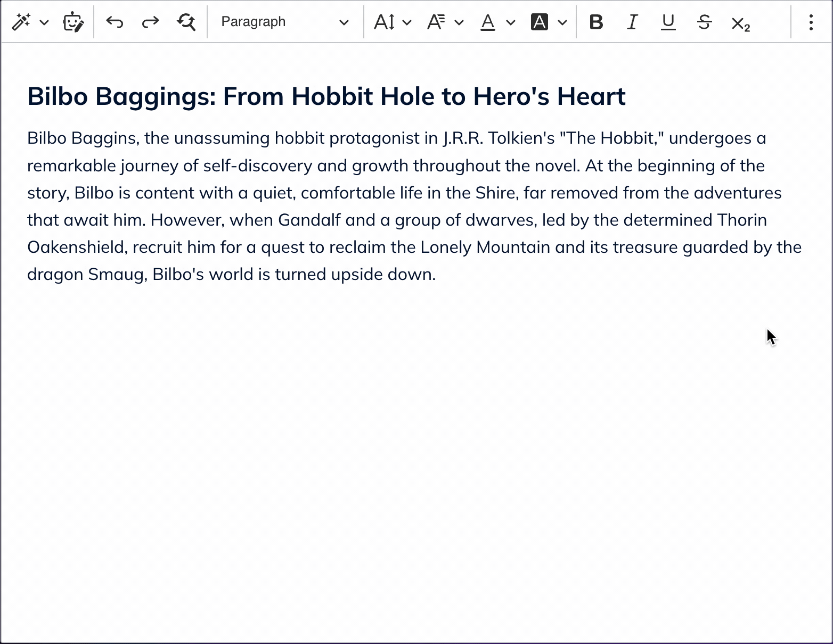The height and width of the screenshot is (644, 833).
Task: Expand the font size dropdown arrow
Action: click(x=407, y=22)
